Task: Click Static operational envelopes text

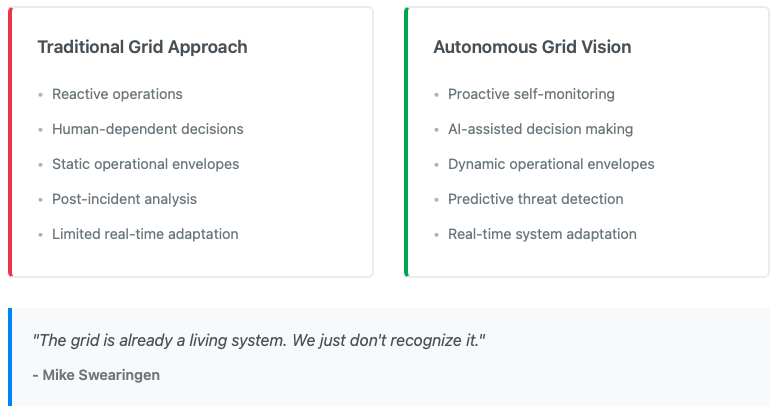Action: click(146, 164)
